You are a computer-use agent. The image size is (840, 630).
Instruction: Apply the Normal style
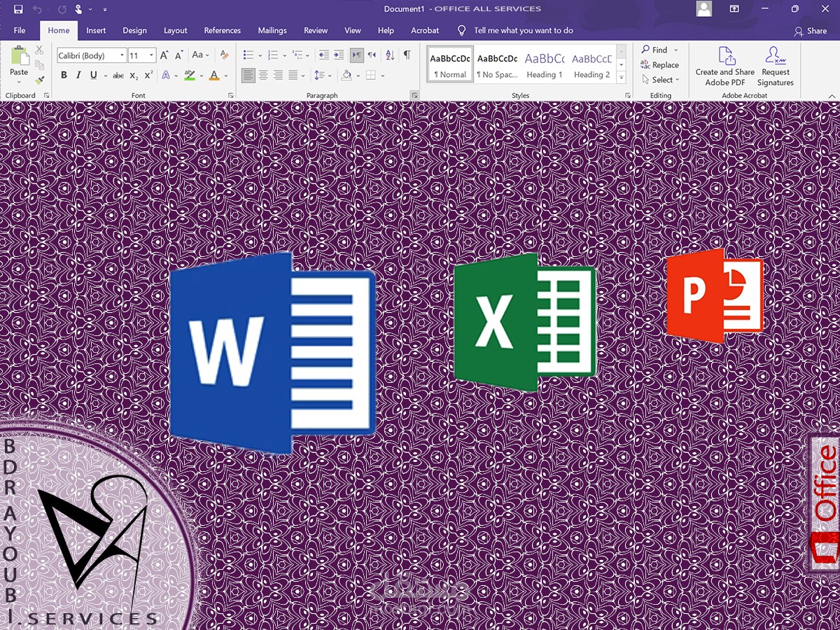pyautogui.click(x=450, y=64)
